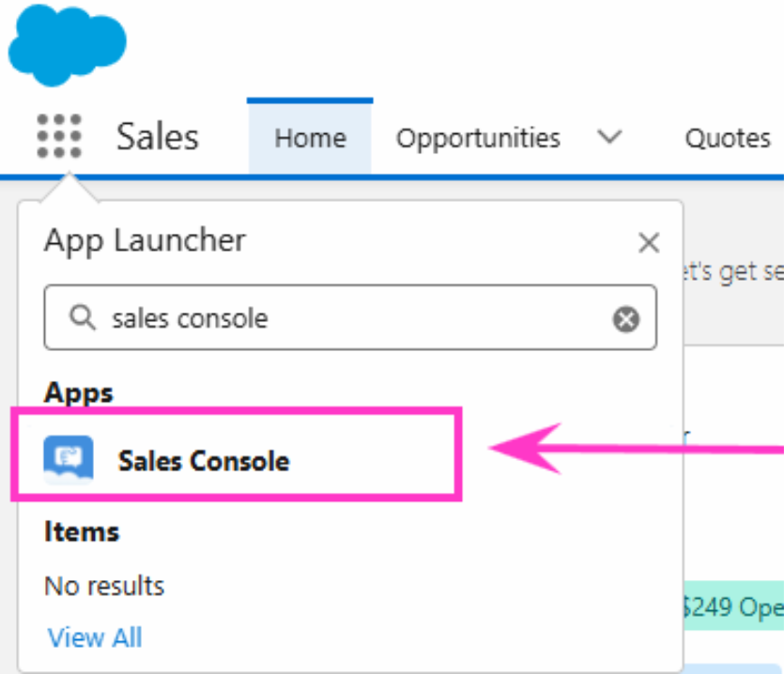
Task: Click the Salesforce cloud logo
Action: coord(67,45)
